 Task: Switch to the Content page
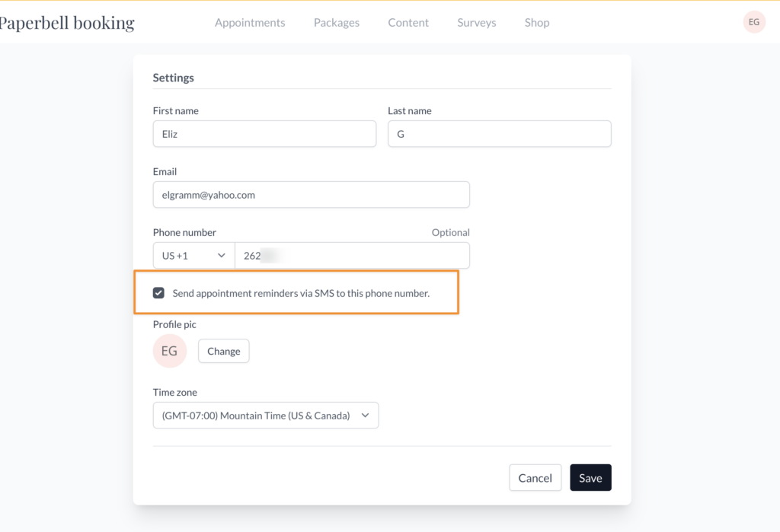coord(408,23)
